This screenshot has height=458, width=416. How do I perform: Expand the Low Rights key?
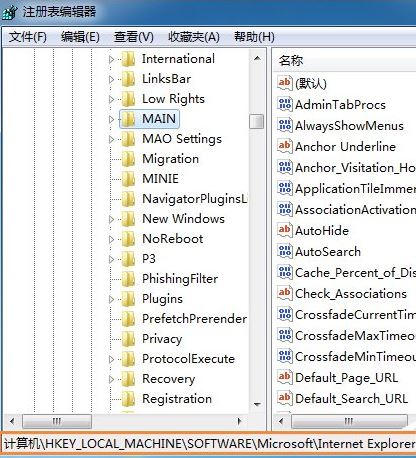tap(111, 99)
